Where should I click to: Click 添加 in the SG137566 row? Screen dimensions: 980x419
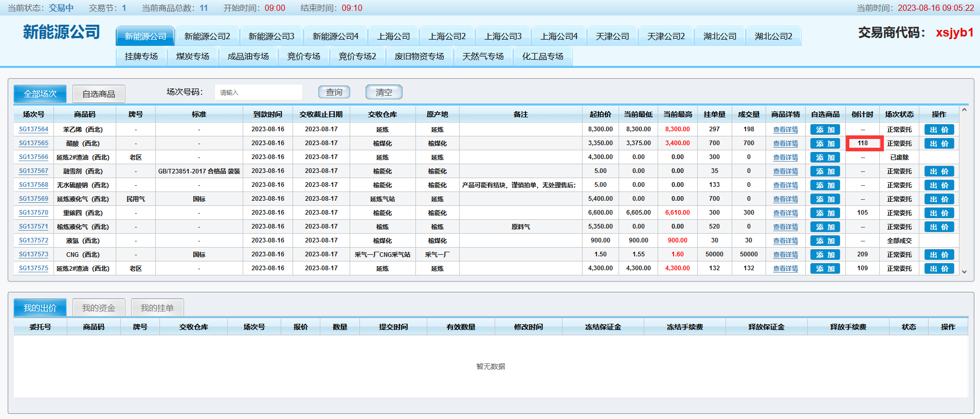pos(825,158)
